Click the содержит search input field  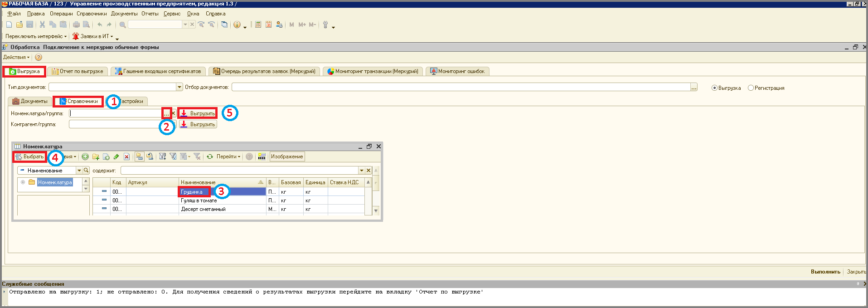[x=239, y=171]
